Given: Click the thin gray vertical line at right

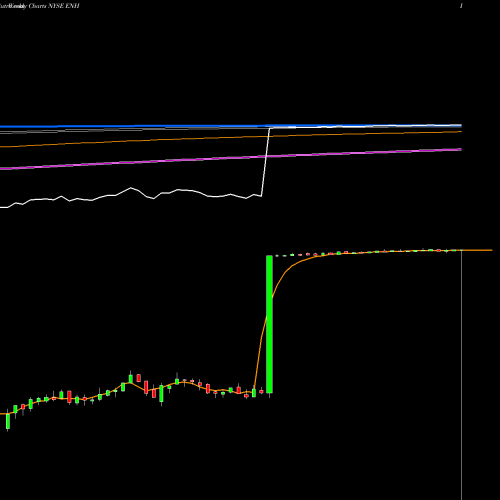Looking at the screenshot, I should (461, 375).
